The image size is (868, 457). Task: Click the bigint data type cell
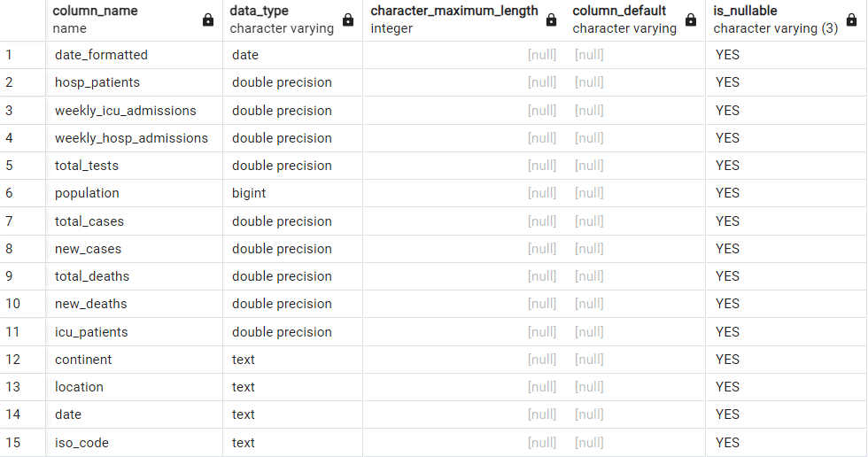(249, 193)
